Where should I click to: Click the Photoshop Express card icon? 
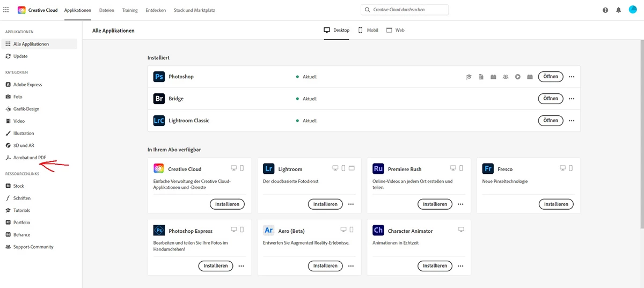(x=159, y=231)
